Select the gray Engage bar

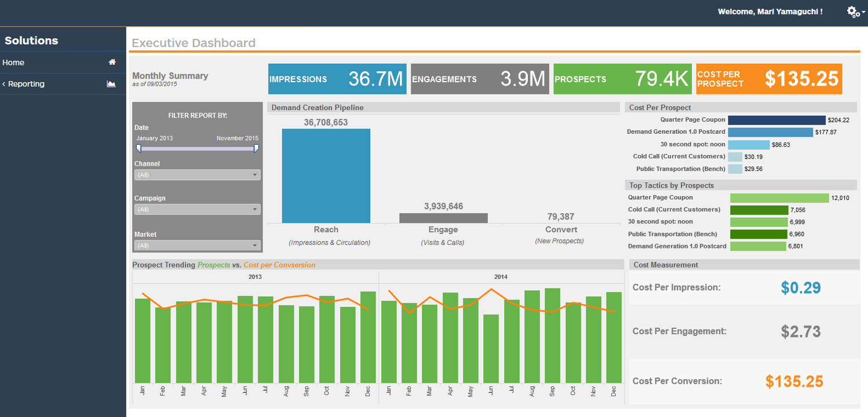(x=443, y=218)
